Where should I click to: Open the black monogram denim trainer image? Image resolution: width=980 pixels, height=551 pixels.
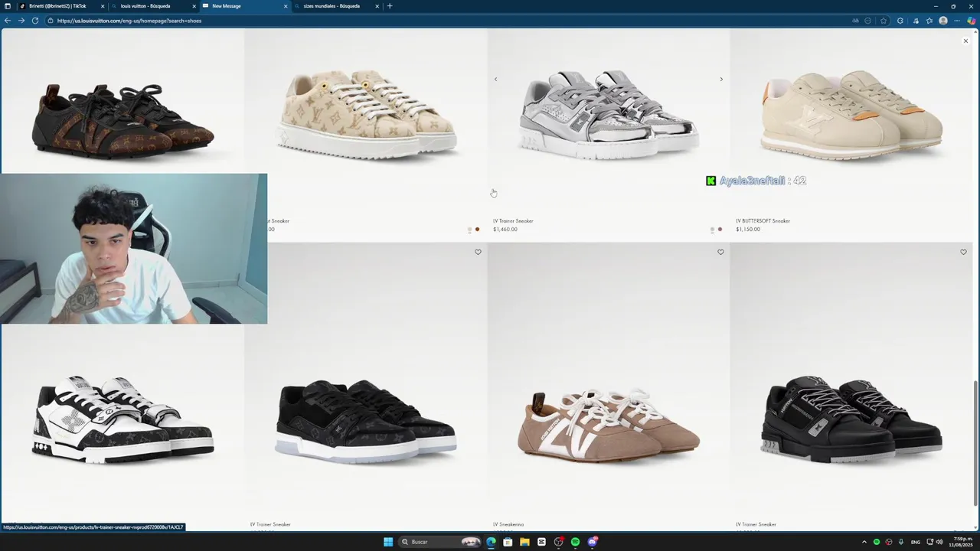[x=366, y=421]
